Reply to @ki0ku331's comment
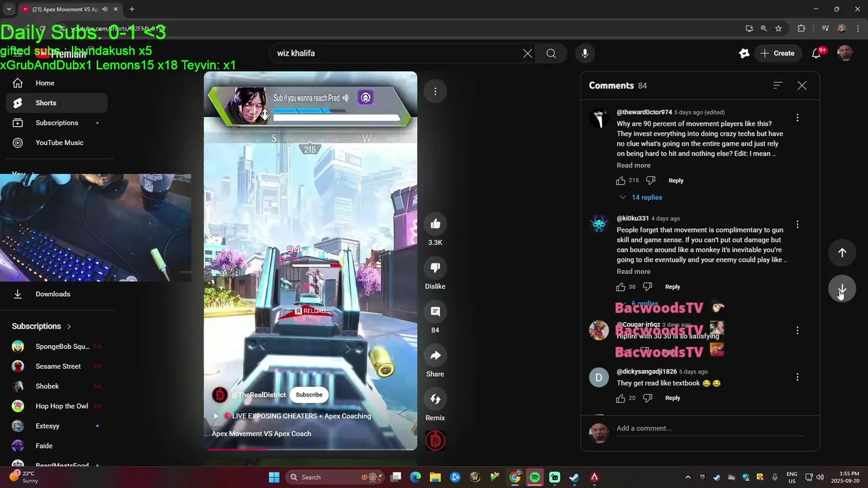The width and height of the screenshot is (868, 488). click(673, 287)
